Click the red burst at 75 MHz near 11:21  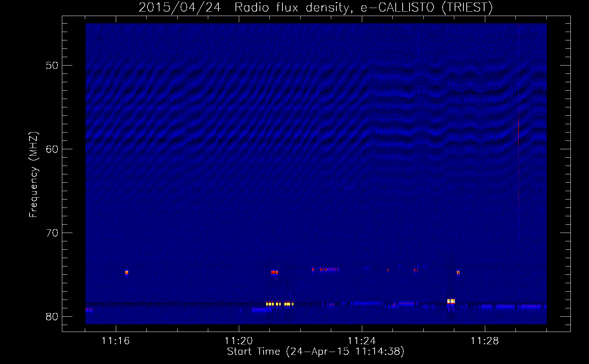pyautogui.click(x=274, y=272)
